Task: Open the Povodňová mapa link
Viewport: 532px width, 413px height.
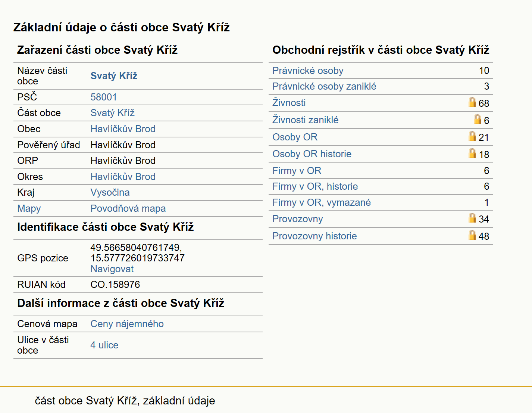Action: [128, 208]
